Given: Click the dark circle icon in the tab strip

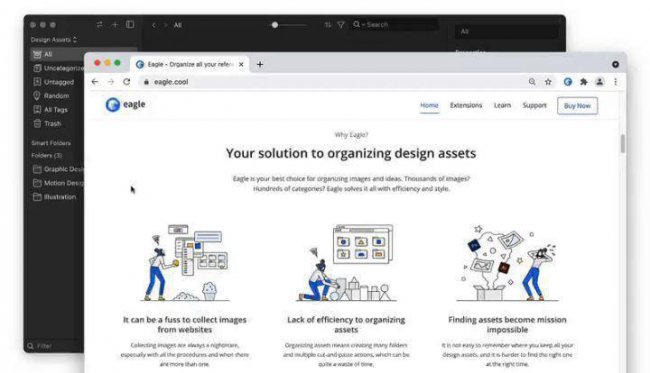Looking at the screenshot, I should (615, 64).
